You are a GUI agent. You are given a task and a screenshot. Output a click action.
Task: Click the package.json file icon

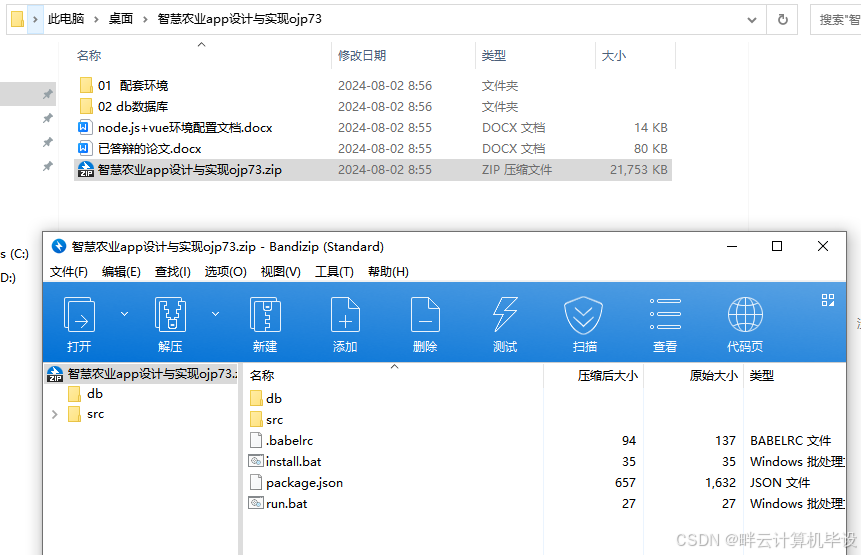[256, 483]
